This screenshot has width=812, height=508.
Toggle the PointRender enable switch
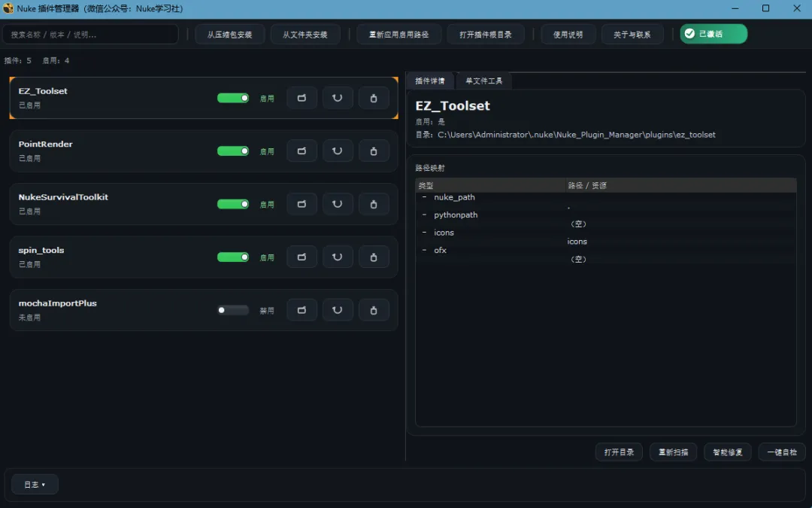(233, 151)
